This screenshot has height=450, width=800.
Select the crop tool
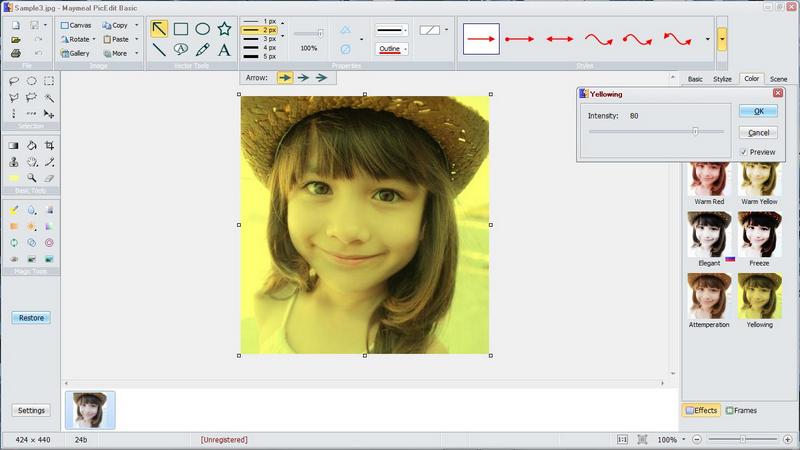pos(49,146)
